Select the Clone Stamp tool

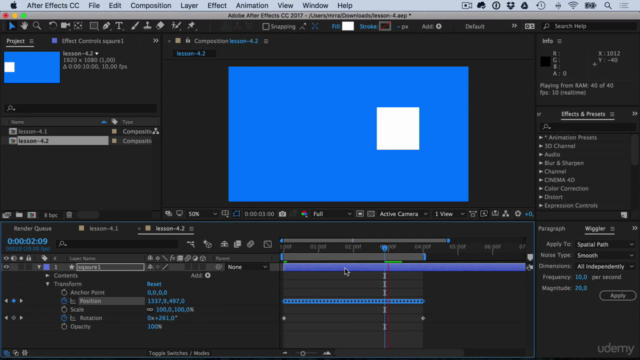coord(147,26)
